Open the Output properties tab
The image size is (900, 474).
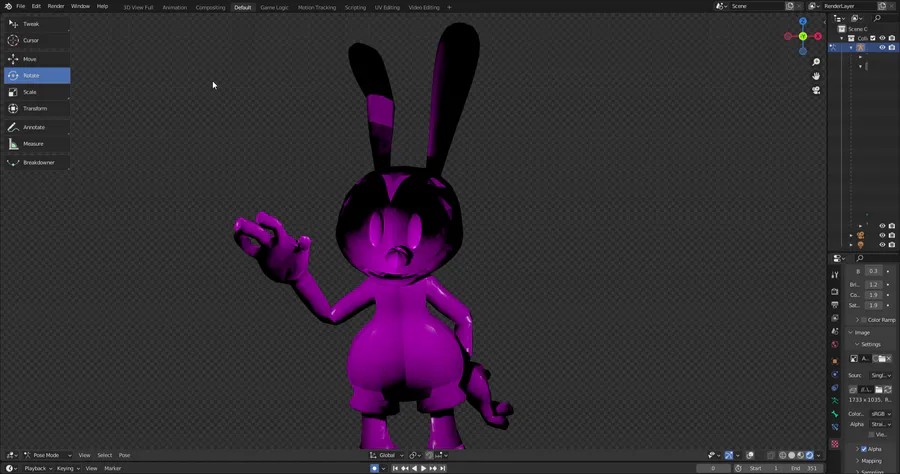835,305
